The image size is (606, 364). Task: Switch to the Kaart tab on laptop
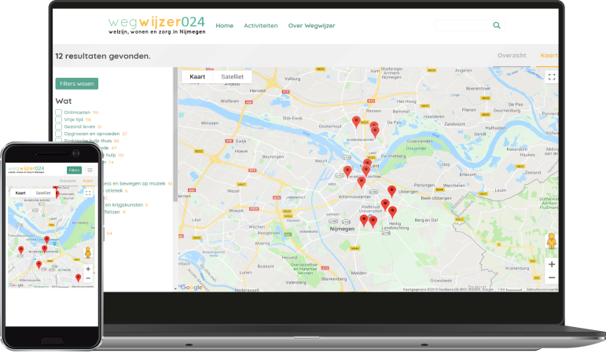pyautogui.click(x=549, y=56)
